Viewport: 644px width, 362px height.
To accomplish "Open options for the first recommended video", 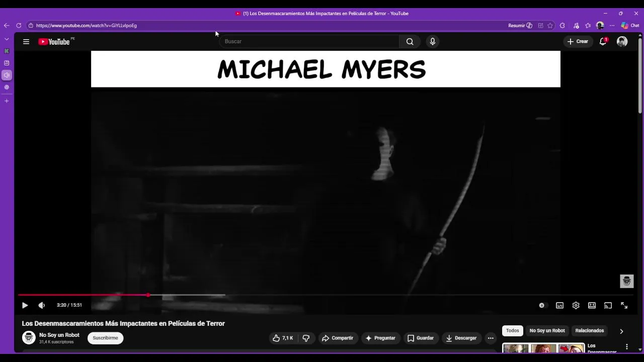I will point(626,347).
